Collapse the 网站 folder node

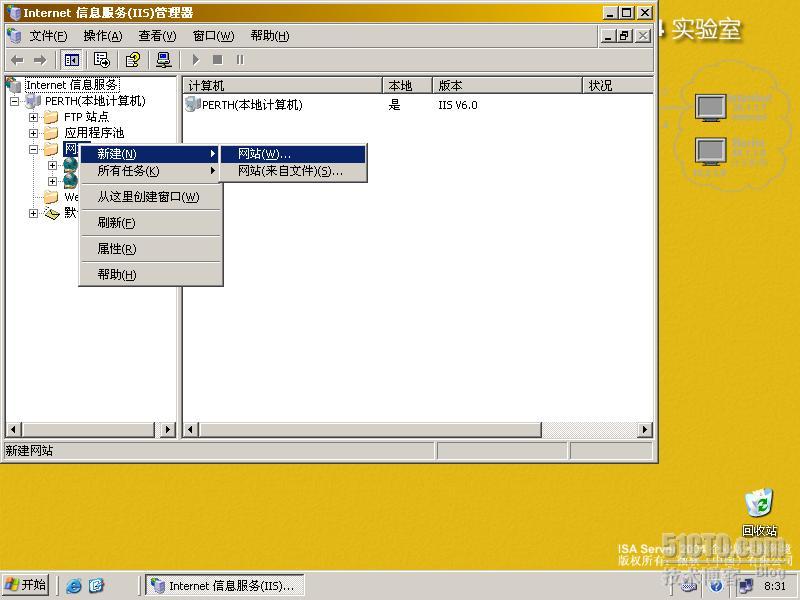point(34,149)
